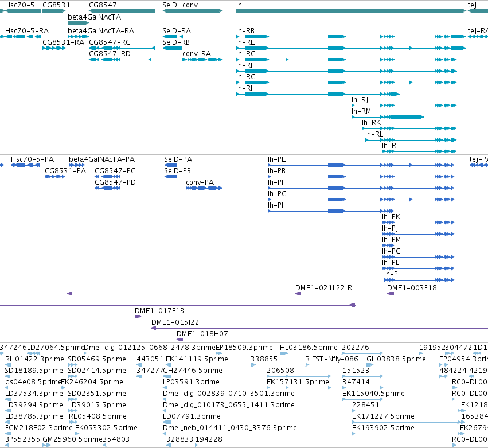
Task: Click BAC clone DME1-015I22
Action: (319, 329)
